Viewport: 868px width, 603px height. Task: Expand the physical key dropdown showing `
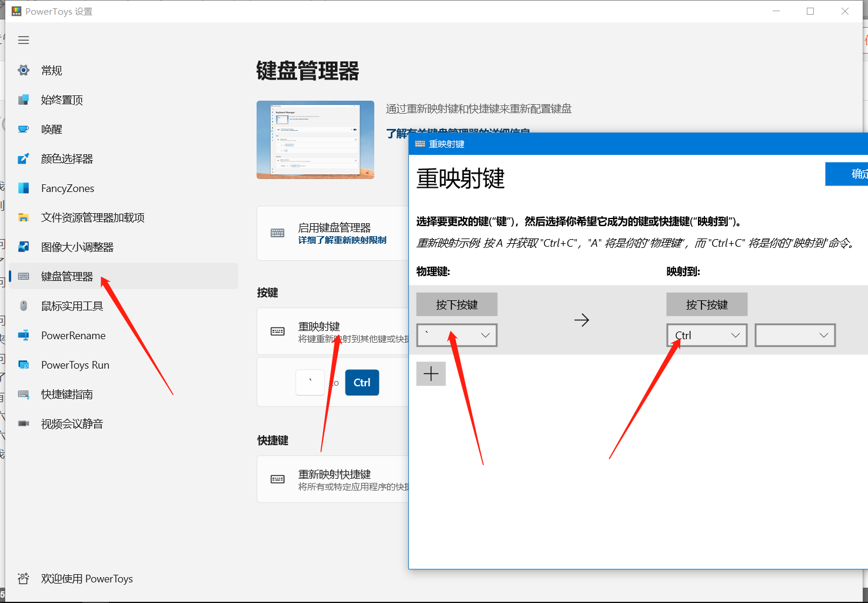457,335
